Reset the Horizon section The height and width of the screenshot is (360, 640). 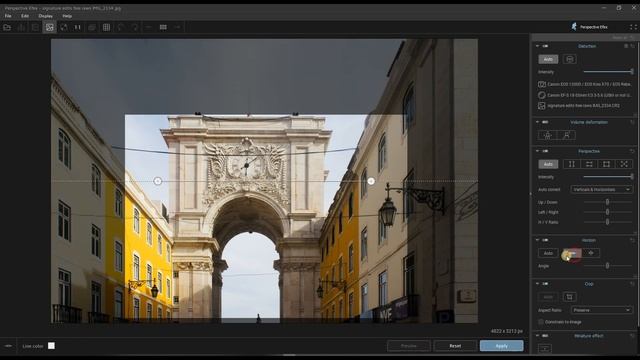pyautogui.click(x=632, y=240)
